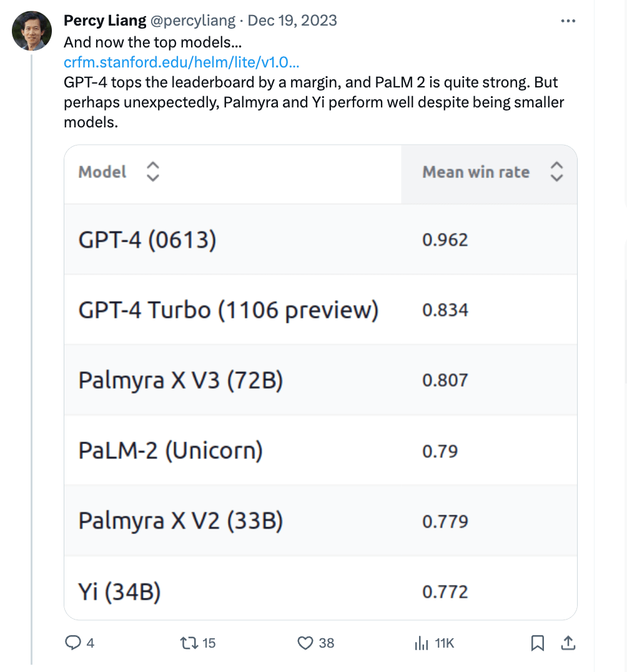The width and height of the screenshot is (627, 672).
Task: Click the Mean win rate header
Action: point(476,172)
